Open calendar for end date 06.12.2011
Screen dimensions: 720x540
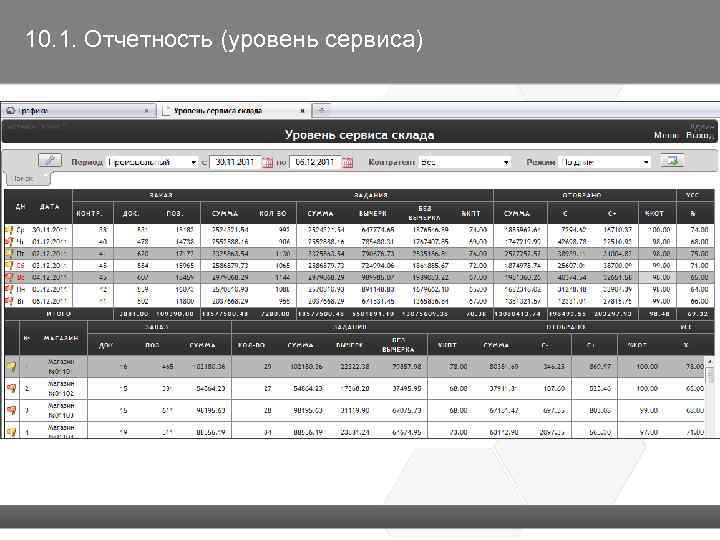coord(348,162)
